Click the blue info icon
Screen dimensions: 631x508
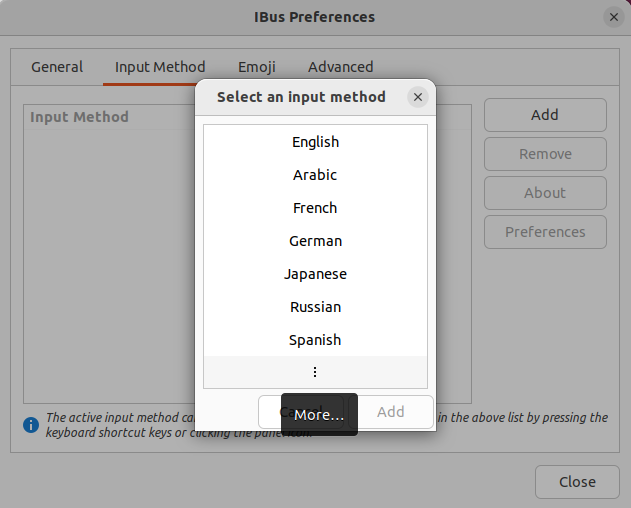click(31, 425)
